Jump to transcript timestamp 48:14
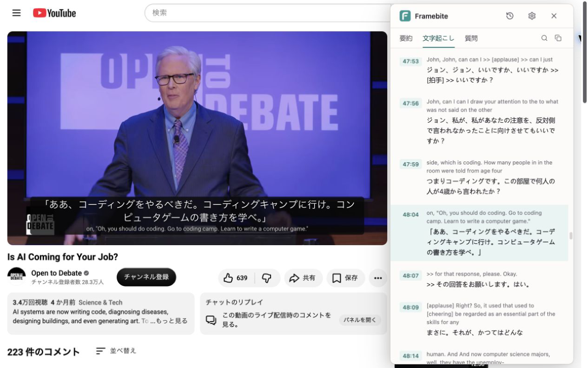 [x=411, y=356]
